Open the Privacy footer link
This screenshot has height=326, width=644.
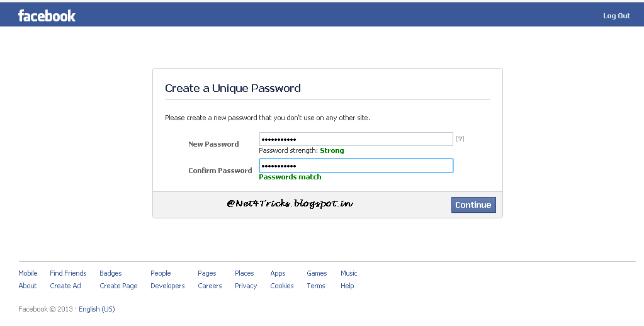coord(246,286)
